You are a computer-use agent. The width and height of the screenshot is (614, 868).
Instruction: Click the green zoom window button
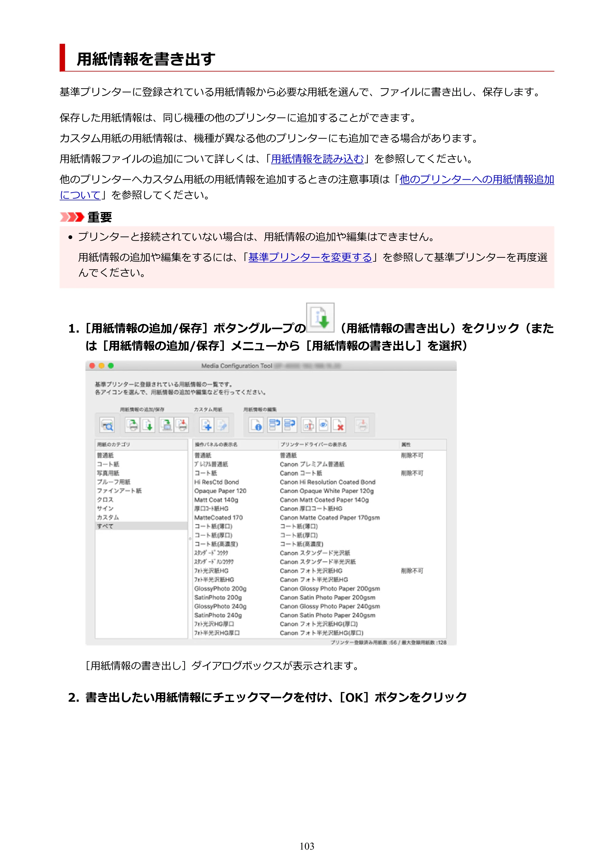click(111, 365)
